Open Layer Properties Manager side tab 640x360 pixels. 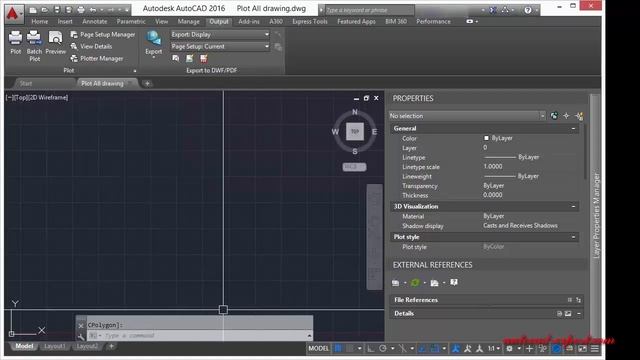(x=596, y=216)
